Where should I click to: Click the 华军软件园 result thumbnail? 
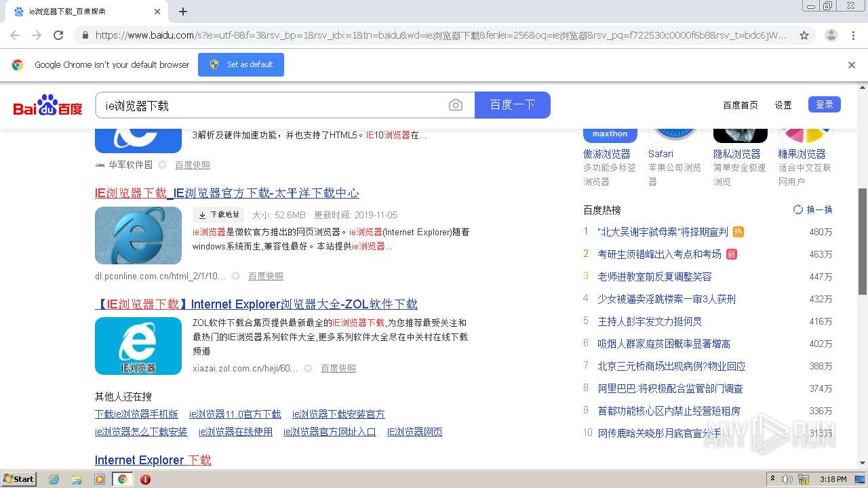click(x=138, y=140)
